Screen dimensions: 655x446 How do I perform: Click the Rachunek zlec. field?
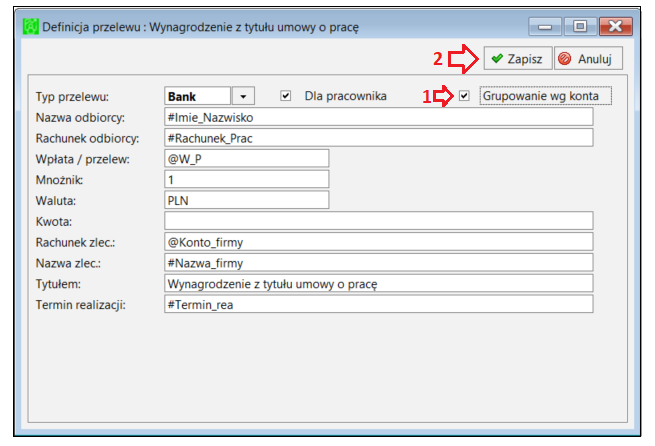click(x=378, y=242)
